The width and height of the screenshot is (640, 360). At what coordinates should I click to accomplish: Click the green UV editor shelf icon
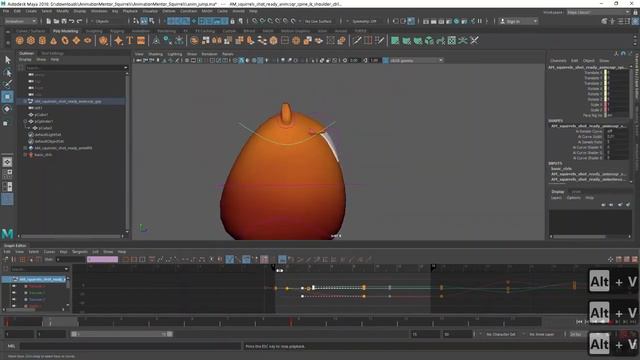pos(395,40)
